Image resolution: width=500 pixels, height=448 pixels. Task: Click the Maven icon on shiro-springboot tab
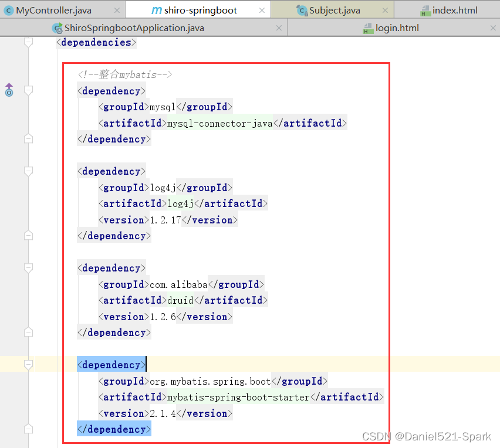coord(156,11)
